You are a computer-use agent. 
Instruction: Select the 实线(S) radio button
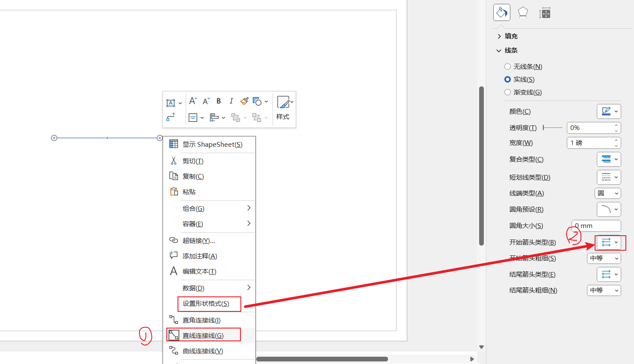point(507,80)
